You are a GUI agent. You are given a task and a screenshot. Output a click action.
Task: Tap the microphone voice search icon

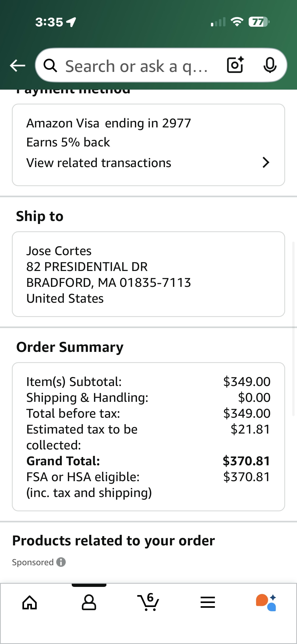click(270, 65)
